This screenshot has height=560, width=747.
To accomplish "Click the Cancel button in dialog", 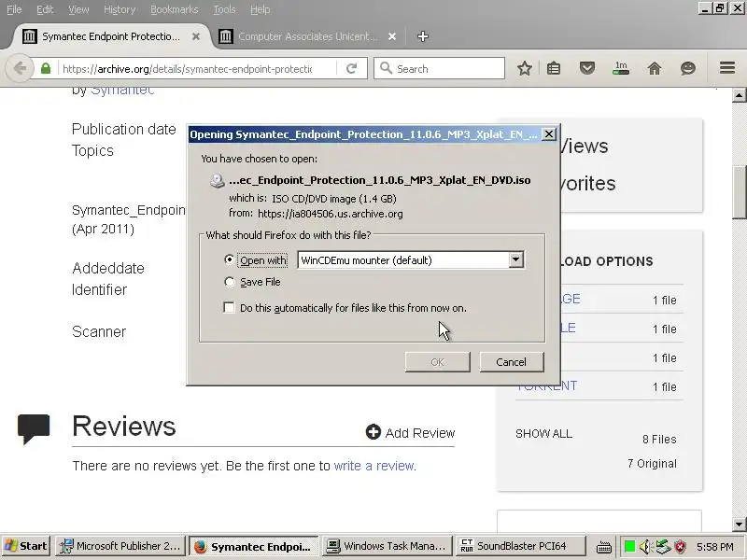I will [511, 362].
